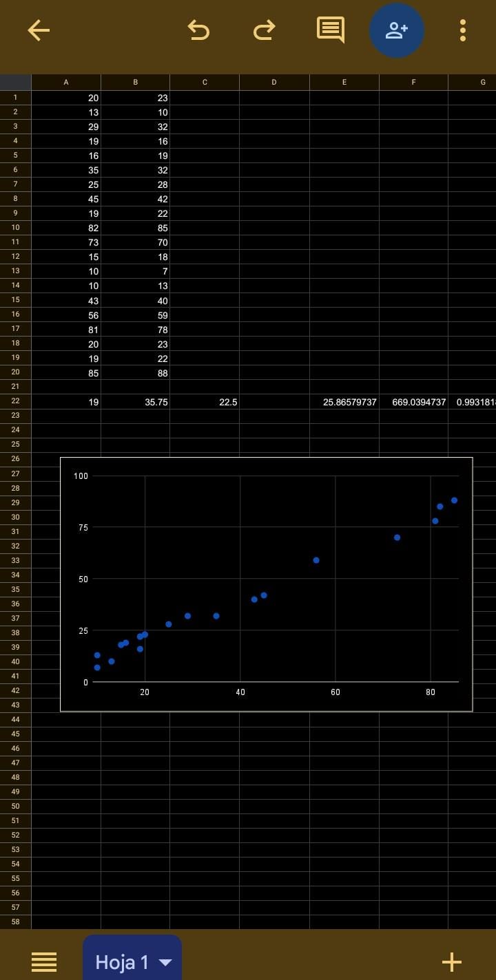Open the comments panel
496x980 pixels.
[330, 30]
